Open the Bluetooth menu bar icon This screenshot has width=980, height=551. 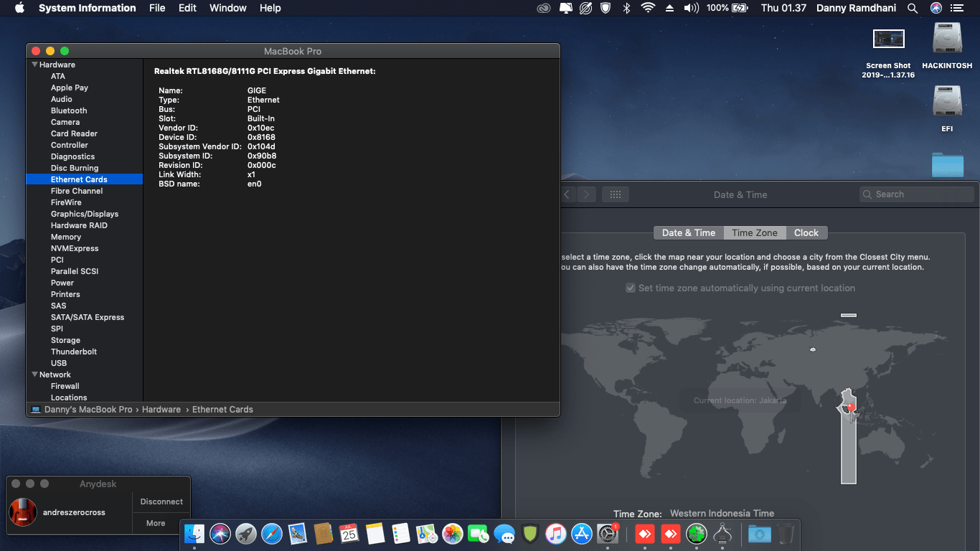[x=626, y=8]
